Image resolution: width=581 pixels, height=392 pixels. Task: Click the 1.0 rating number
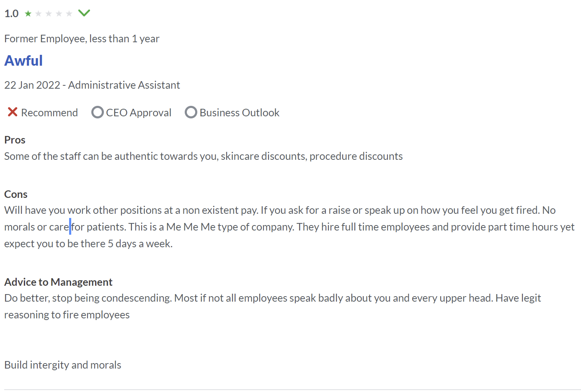tap(11, 14)
